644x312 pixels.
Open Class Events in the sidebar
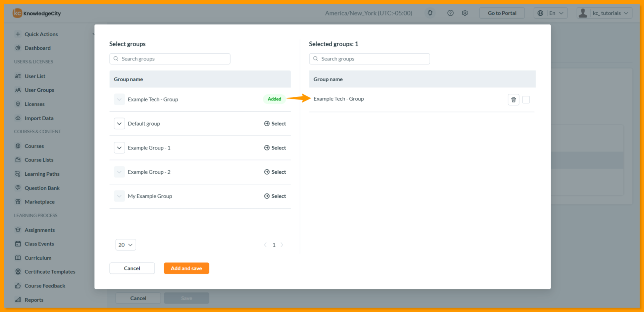(39, 244)
